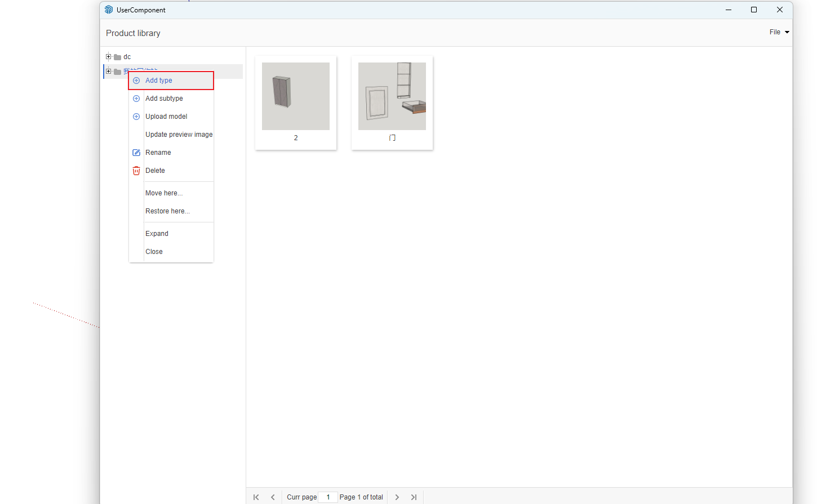This screenshot has height=504, width=817.
Task: Jump to the last page
Action: click(414, 497)
